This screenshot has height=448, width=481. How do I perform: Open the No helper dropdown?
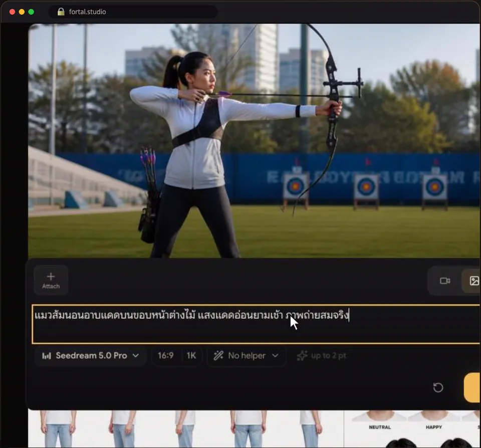[247, 356]
